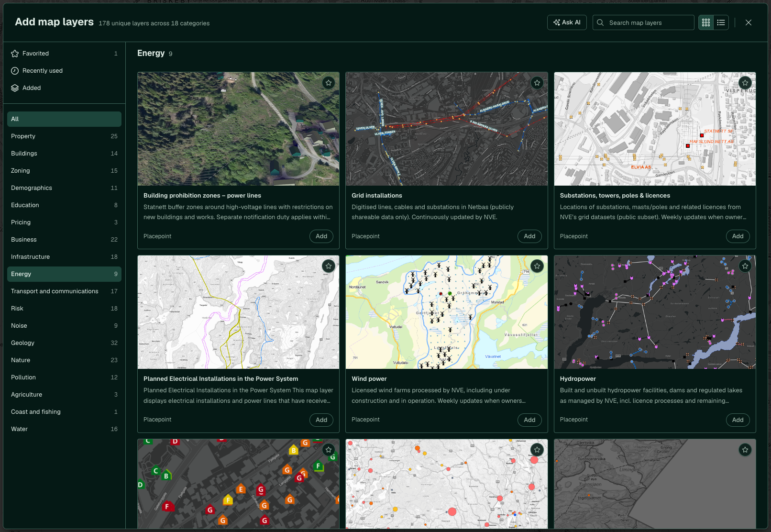Favorite the Hydropower layer
The image size is (771, 532).
745,266
